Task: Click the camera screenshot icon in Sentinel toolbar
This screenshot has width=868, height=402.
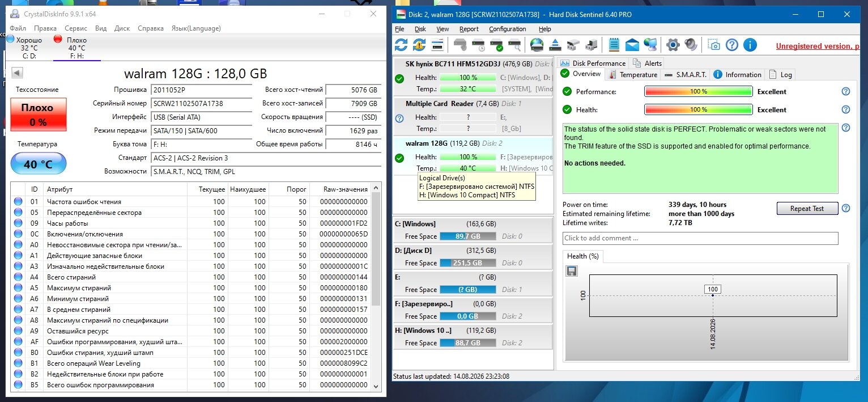Action: [x=714, y=45]
